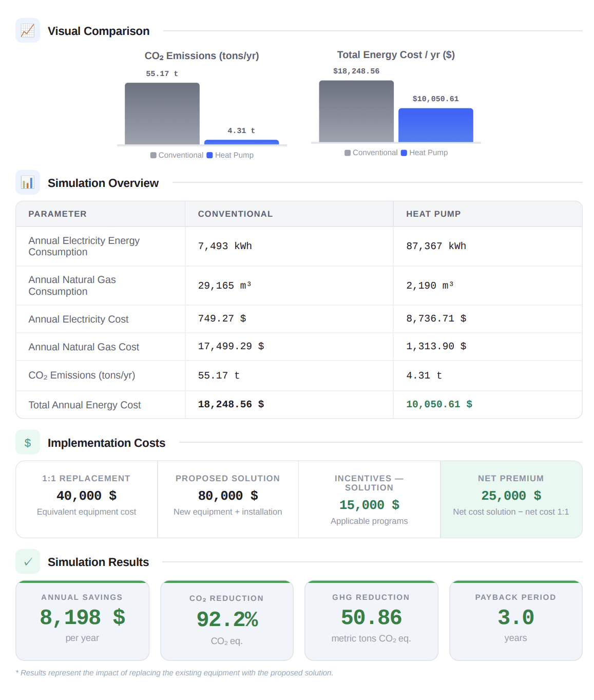Click Net cost solution − net cost 1:1 caption
Screen dimensions: 594x700
[x=511, y=512]
